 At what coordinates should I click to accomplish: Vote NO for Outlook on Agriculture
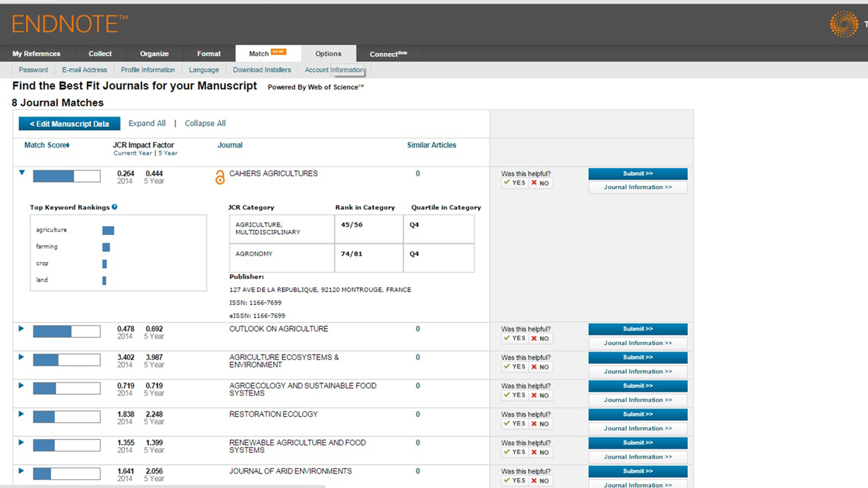click(540, 338)
